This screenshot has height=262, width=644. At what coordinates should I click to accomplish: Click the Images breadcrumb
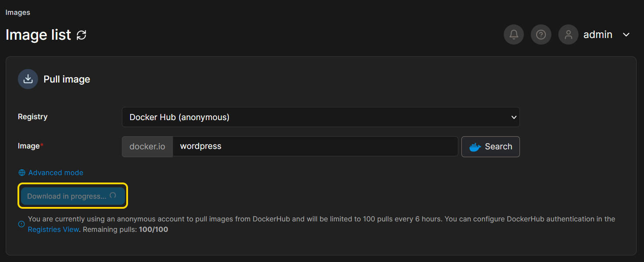coord(18,13)
